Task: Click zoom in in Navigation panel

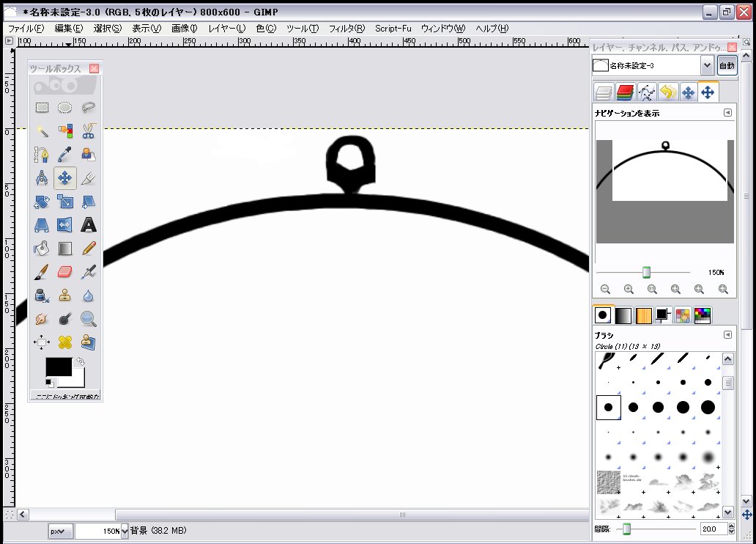Action: pyautogui.click(x=629, y=289)
